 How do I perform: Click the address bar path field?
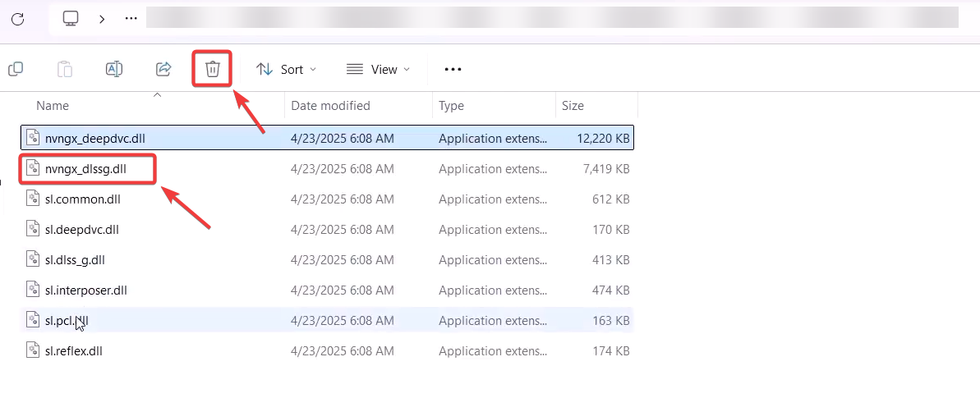coord(550,18)
